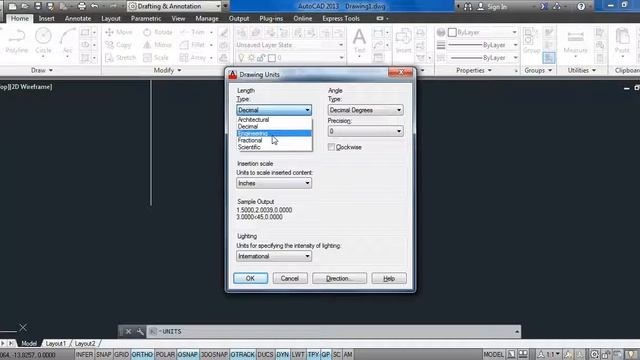Confirm Drawing Units with OK
This screenshot has width=640, height=360.
coord(251,278)
